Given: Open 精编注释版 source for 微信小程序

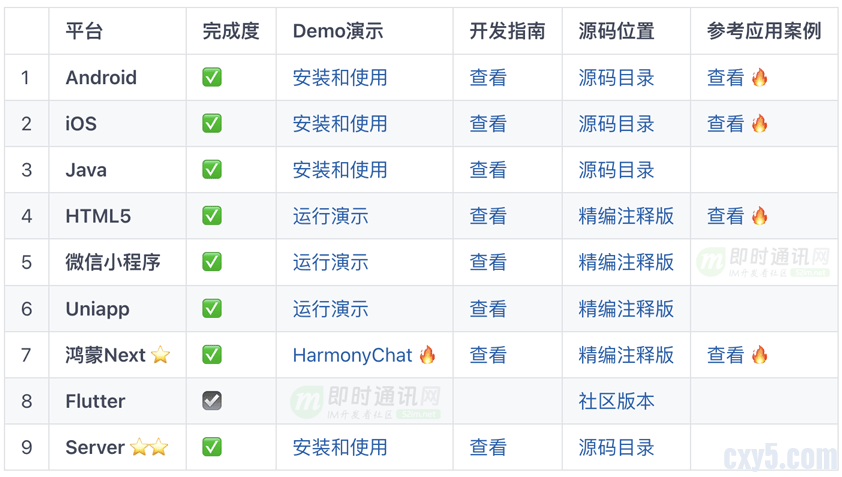Looking at the screenshot, I should coord(626,263).
